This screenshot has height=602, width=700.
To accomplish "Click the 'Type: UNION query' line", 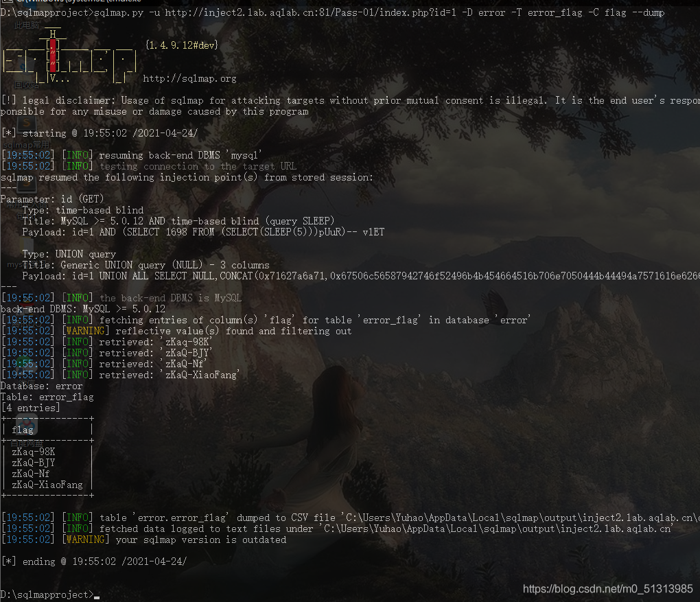I will pos(69,254).
